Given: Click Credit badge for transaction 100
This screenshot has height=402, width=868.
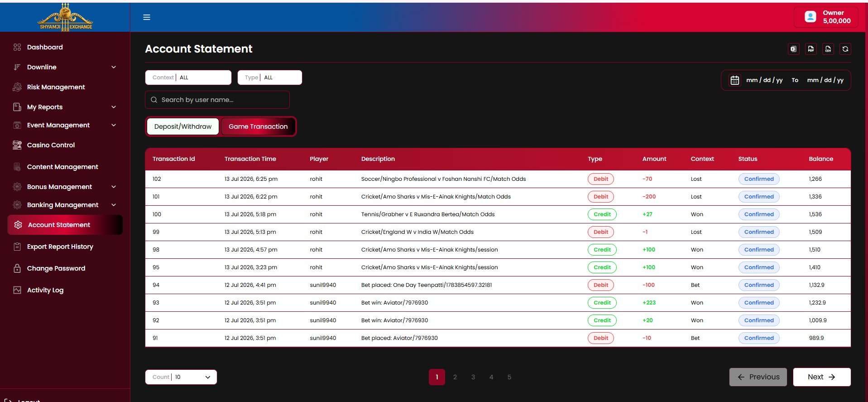Looking at the screenshot, I should (x=602, y=214).
